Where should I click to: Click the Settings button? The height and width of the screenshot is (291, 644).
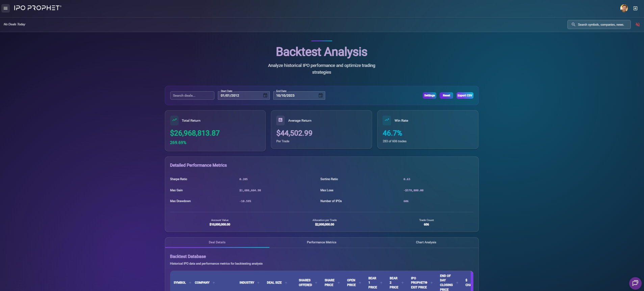point(429,96)
